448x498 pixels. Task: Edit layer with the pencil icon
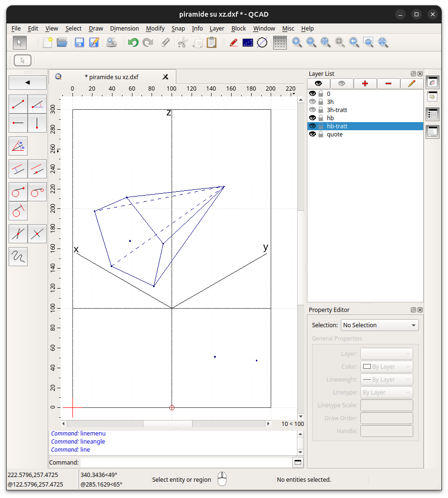click(x=412, y=83)
